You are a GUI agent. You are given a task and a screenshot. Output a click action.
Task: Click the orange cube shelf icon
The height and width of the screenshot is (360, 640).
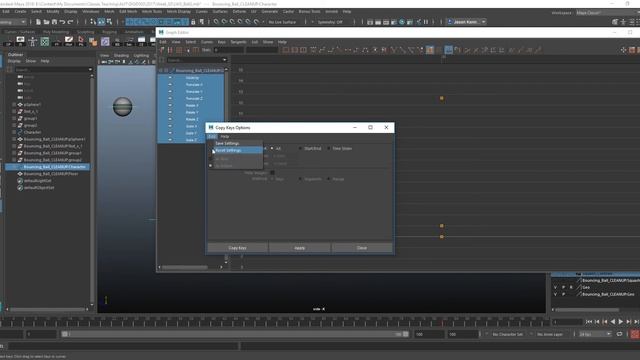pos(93,41)
